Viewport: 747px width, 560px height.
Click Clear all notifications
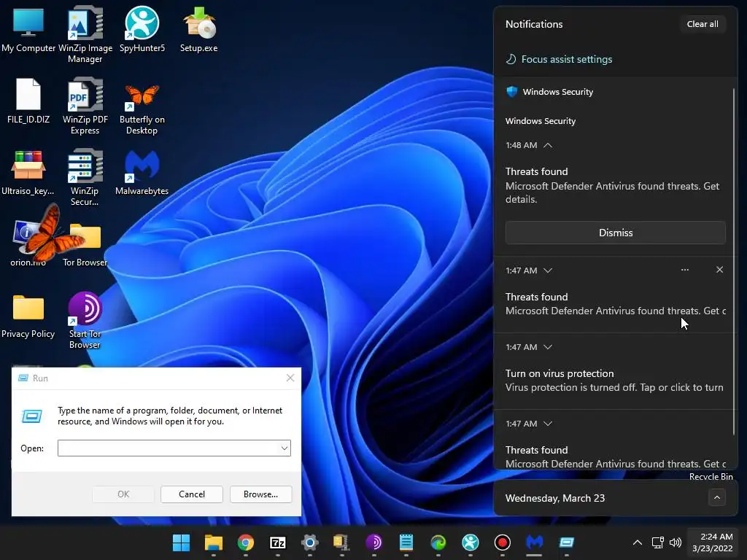703,24
